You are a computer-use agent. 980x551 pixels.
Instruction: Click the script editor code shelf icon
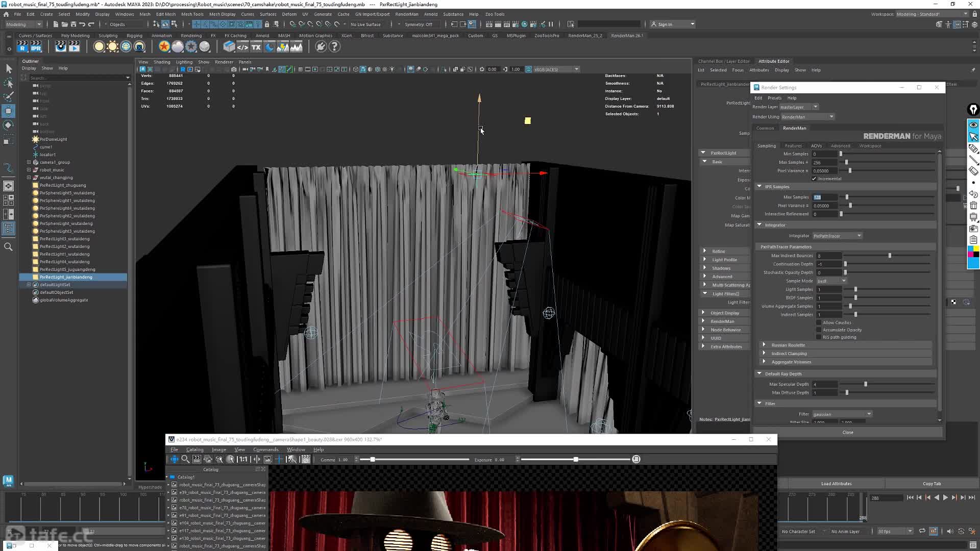tap(242, 47)
